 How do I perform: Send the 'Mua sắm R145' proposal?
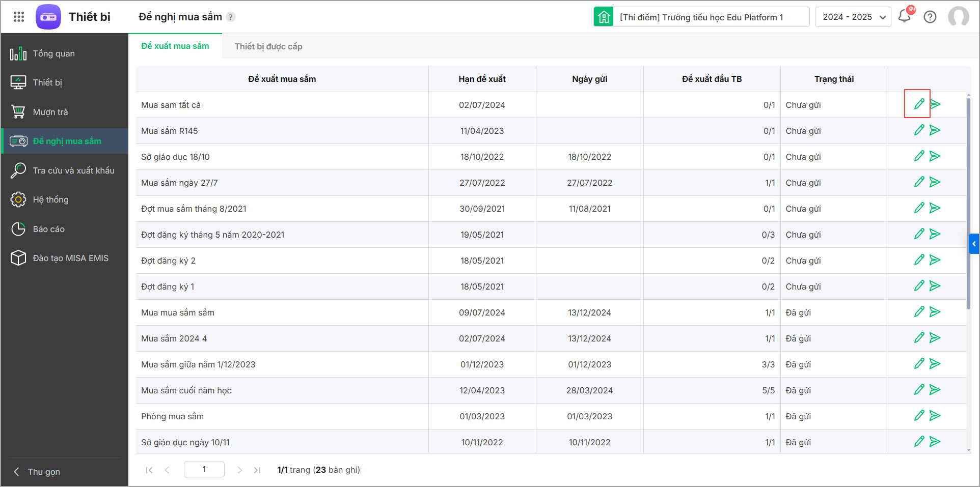[x=935, y=130]
